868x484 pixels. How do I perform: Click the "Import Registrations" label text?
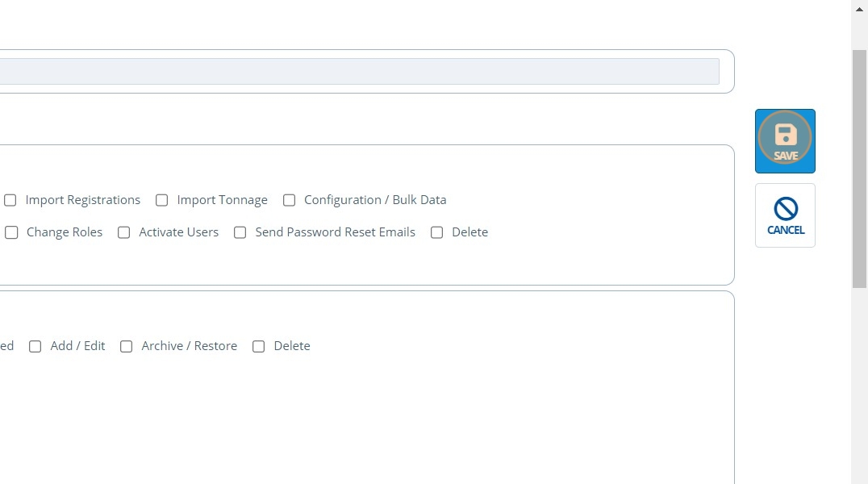82,200
